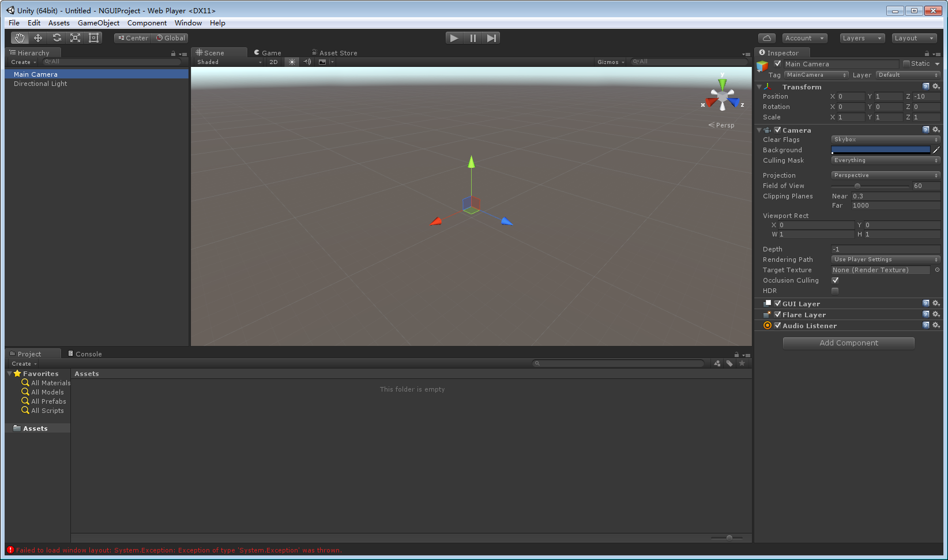
Task: Open Background color swatch
Action: point(881,150)
